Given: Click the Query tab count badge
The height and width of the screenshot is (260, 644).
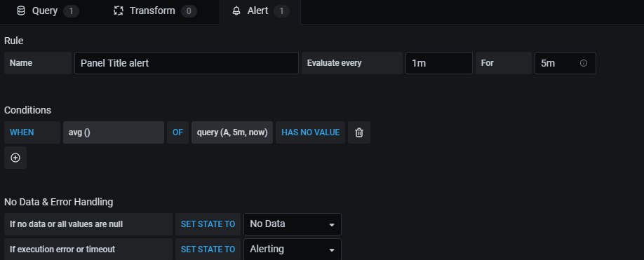Looking at the screenshot, I should pos(71,11).
